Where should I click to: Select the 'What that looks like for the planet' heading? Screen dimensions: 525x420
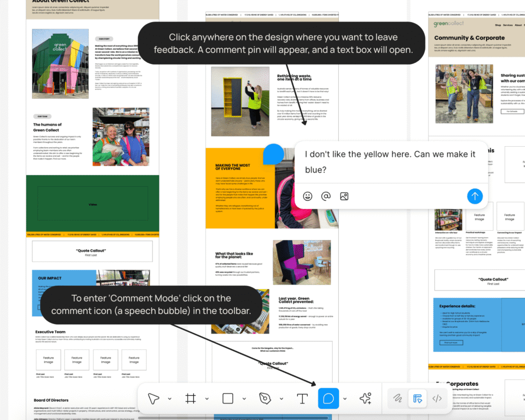234,255
